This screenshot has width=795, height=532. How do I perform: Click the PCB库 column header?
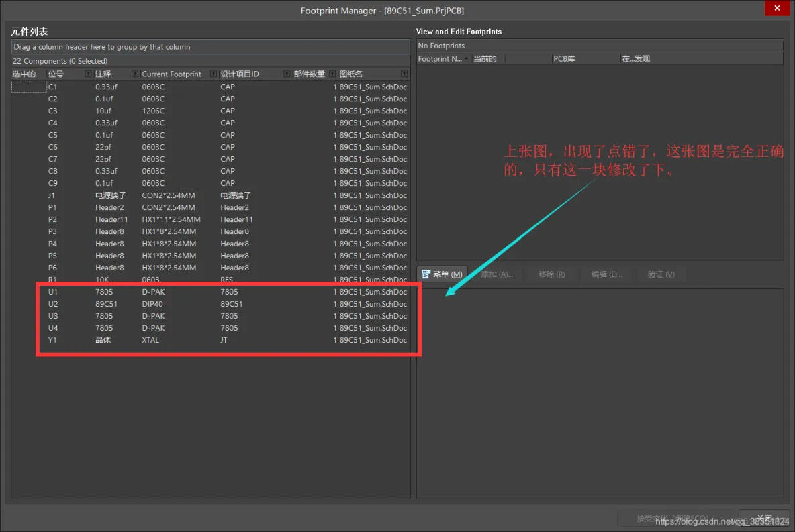coord(564,59)
